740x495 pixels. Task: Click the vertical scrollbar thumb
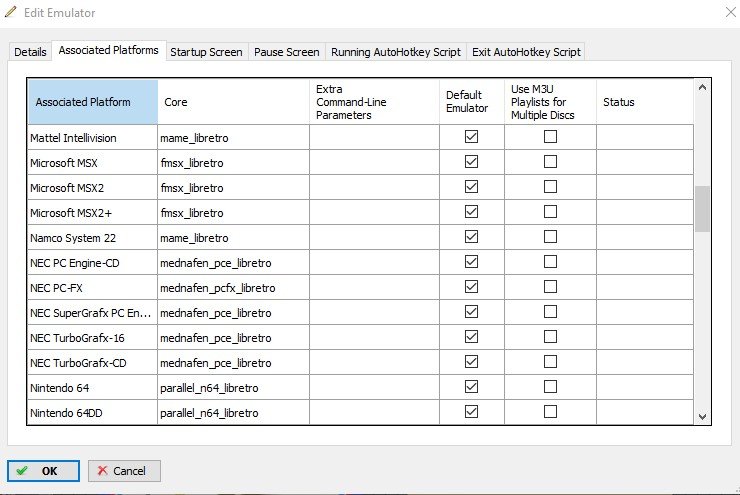[x=702, y=209]
